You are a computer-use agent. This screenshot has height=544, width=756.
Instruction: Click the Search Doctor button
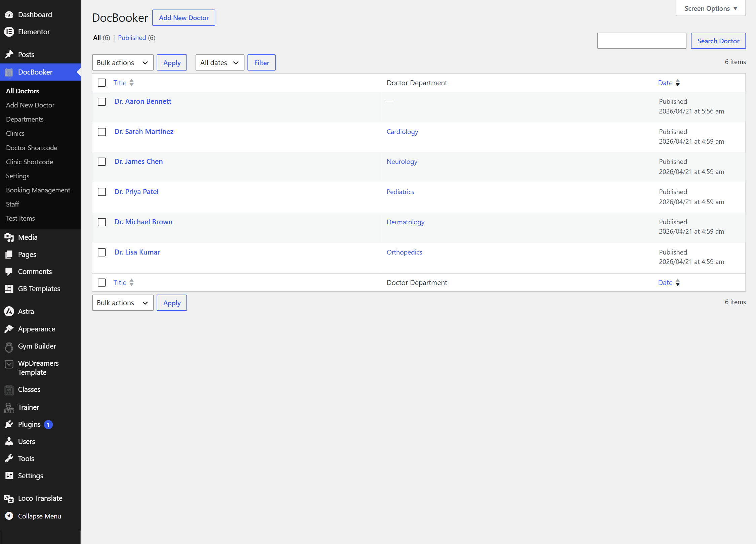(x=718, y=41)
